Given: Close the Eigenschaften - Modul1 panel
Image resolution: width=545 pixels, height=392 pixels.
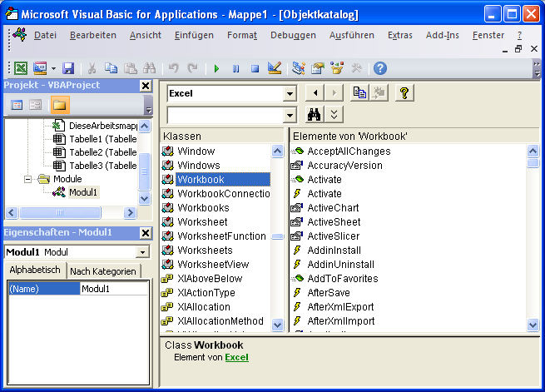Looking at the screenshot, I should pyautogui.click(x=146, y=233).
